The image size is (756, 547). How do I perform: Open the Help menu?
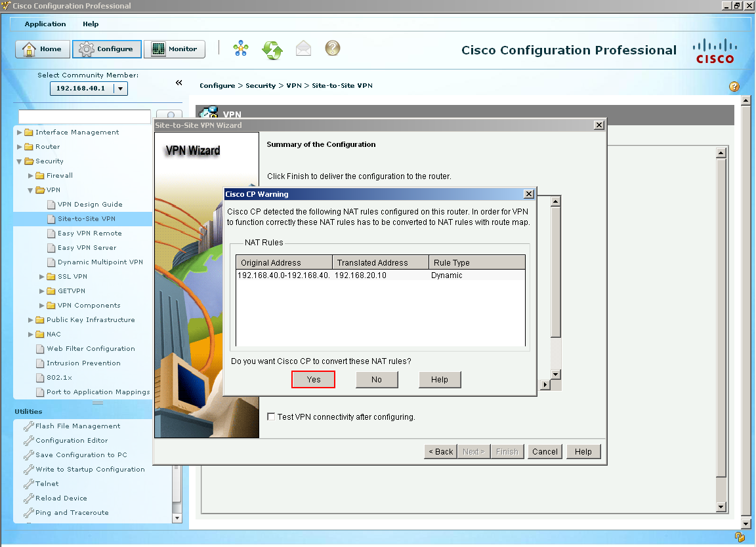(91, 24)
